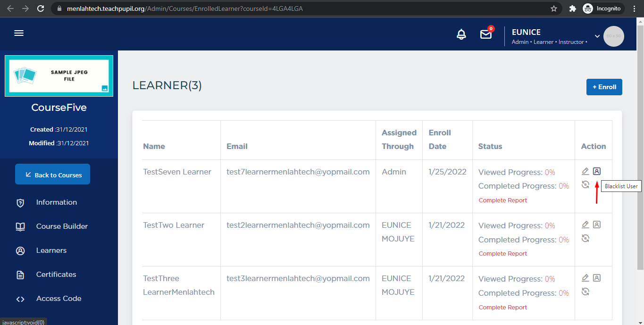Reset progress icon for TestThree LearnerMenlahtech

click(585, 292)
